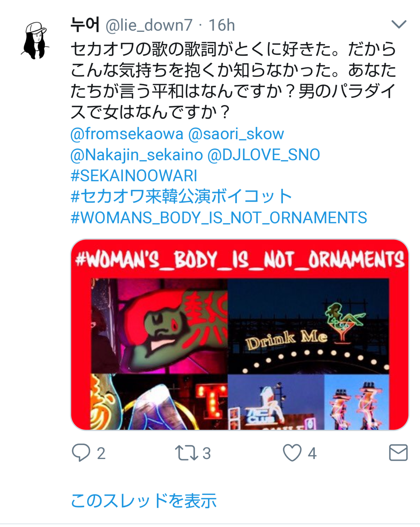Open the @saori_skow mention
The image size is (420, 527).
(236, 134)
